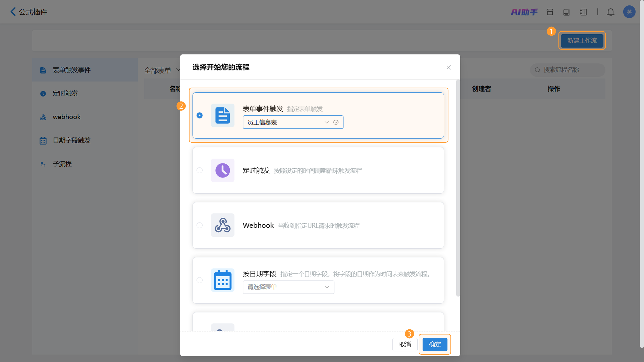Open the 请选择表单 dropdown

tap(288, 287)
